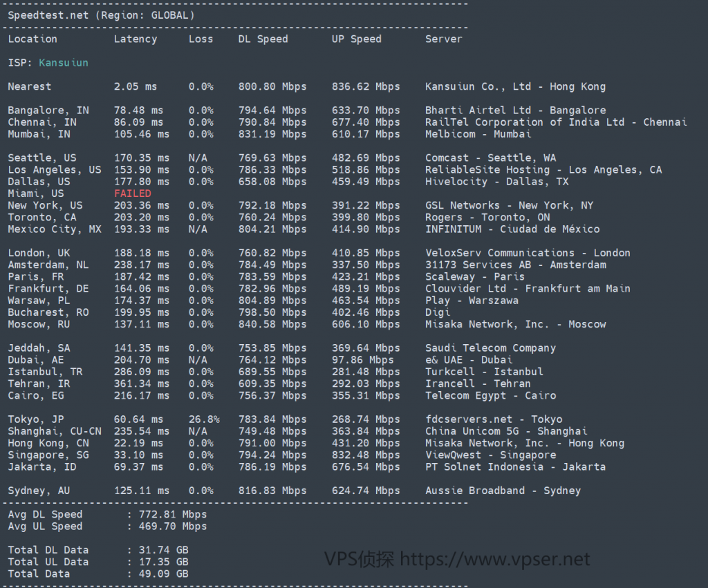Click the Speedtest.net region title line
This screenshot has width=708, height=588.
101,15
